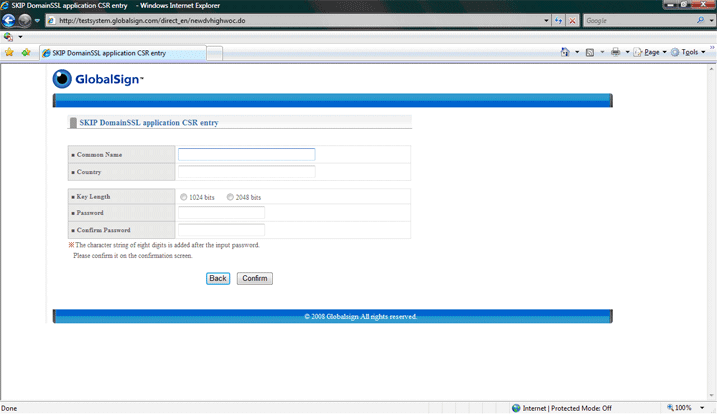Click the browser Back arrow button

click(x=9, y=20)
